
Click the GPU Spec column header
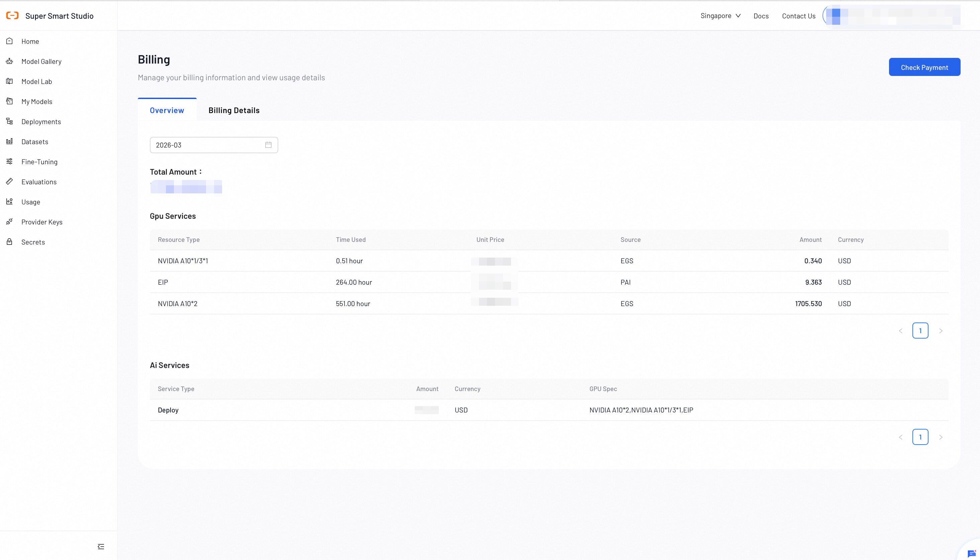coord(603,389)
